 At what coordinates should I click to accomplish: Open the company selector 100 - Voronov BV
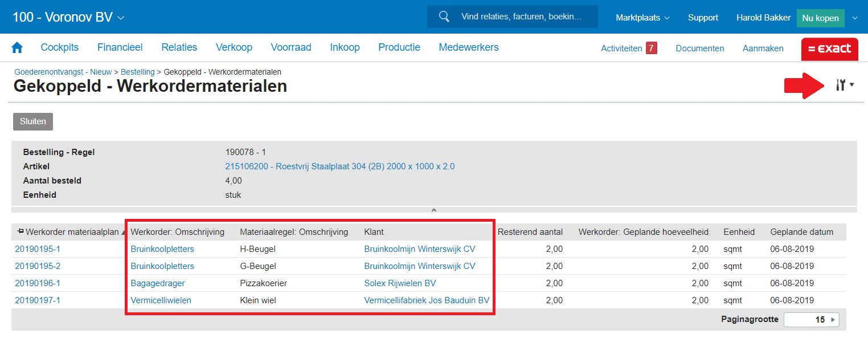point(68,17)
